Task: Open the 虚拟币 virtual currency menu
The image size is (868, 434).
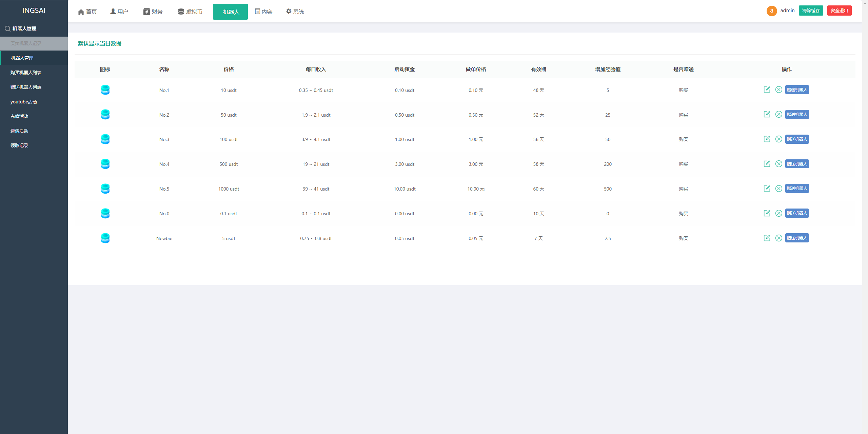Action: [x=190, y=12]
